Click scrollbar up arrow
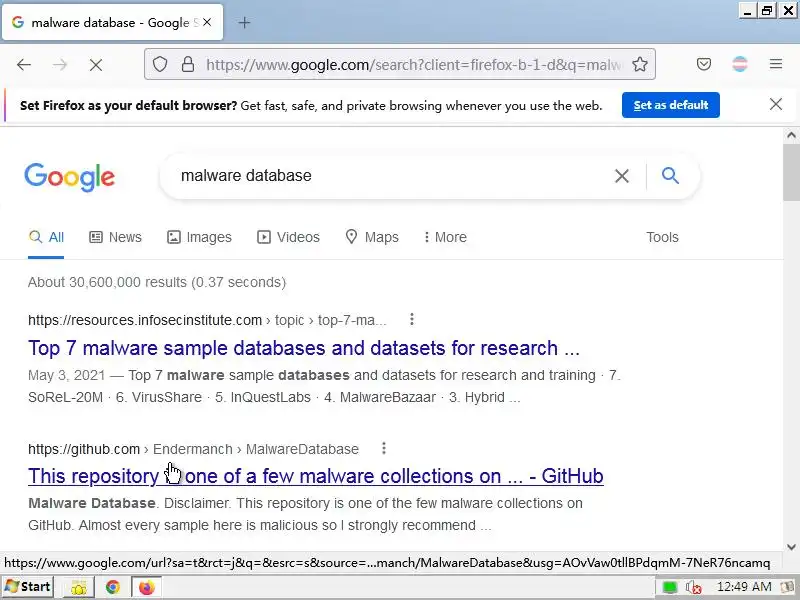This screenshot has width=800, height=600. (x=791, y=135)
